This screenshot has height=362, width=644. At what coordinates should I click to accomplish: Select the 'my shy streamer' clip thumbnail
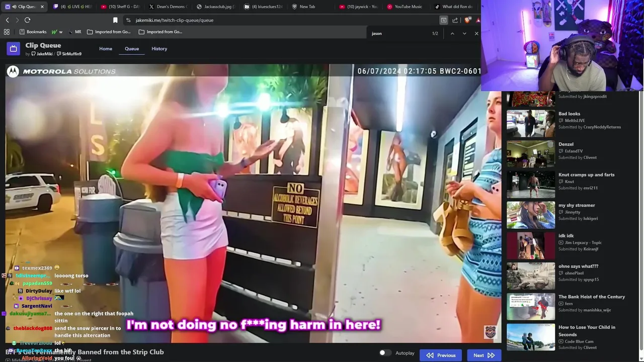pos(531,215)
